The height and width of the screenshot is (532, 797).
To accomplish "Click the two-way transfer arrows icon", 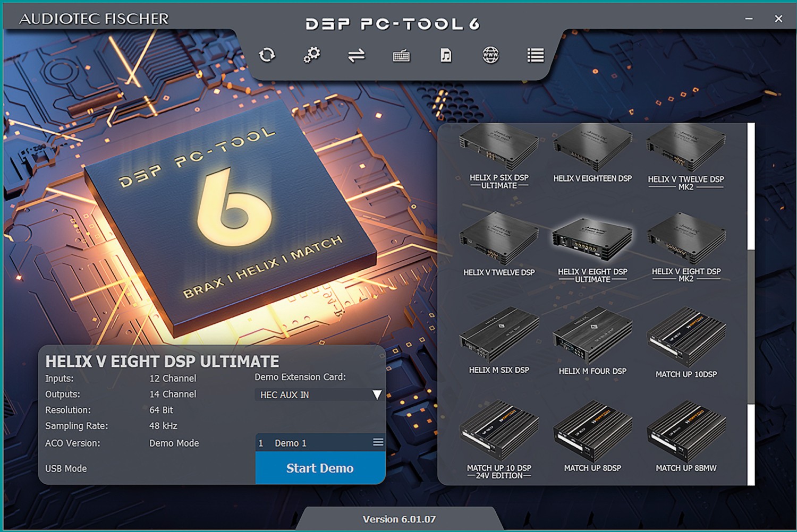I will (357, 55).
